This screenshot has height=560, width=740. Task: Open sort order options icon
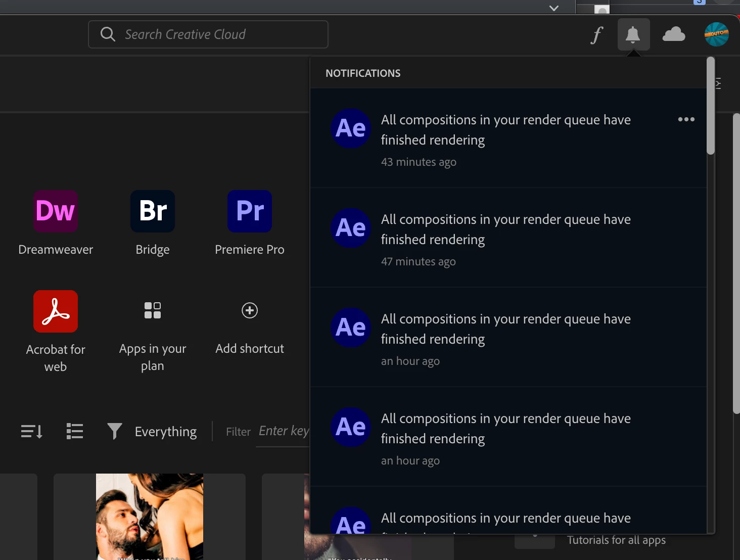click(x=31, y=431)
